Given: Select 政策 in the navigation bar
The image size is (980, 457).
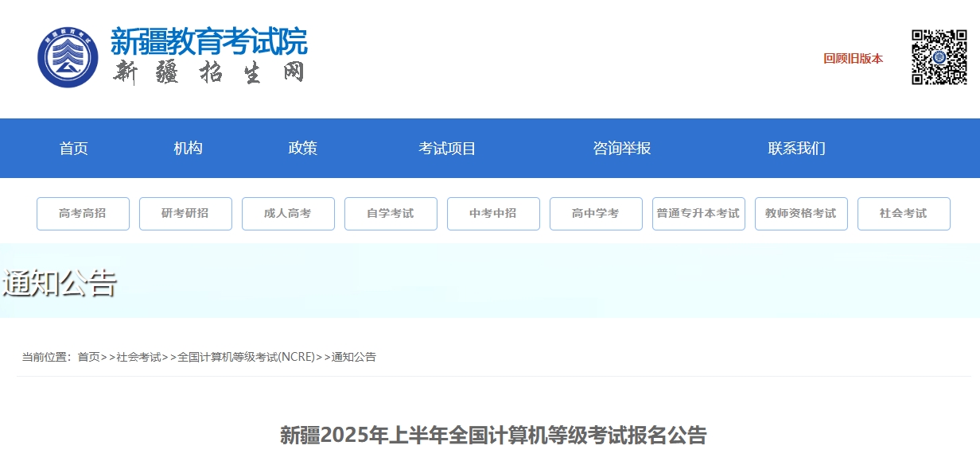Looking at the screenshot, I should pos(302,148).
